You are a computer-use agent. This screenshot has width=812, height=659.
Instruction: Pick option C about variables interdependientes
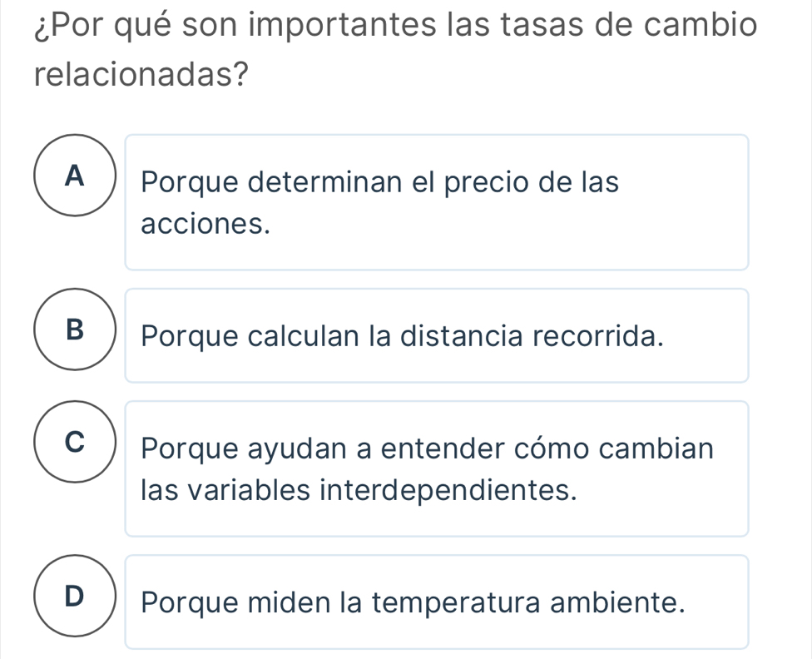coord(436,468)
